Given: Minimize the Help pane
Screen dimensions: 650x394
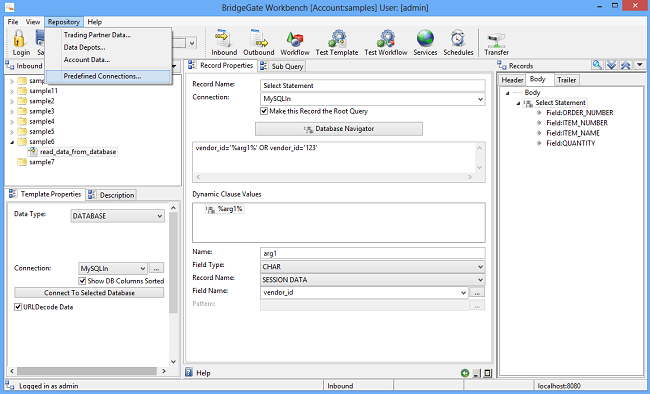Looking at the screenshot, I should (477, 373).
